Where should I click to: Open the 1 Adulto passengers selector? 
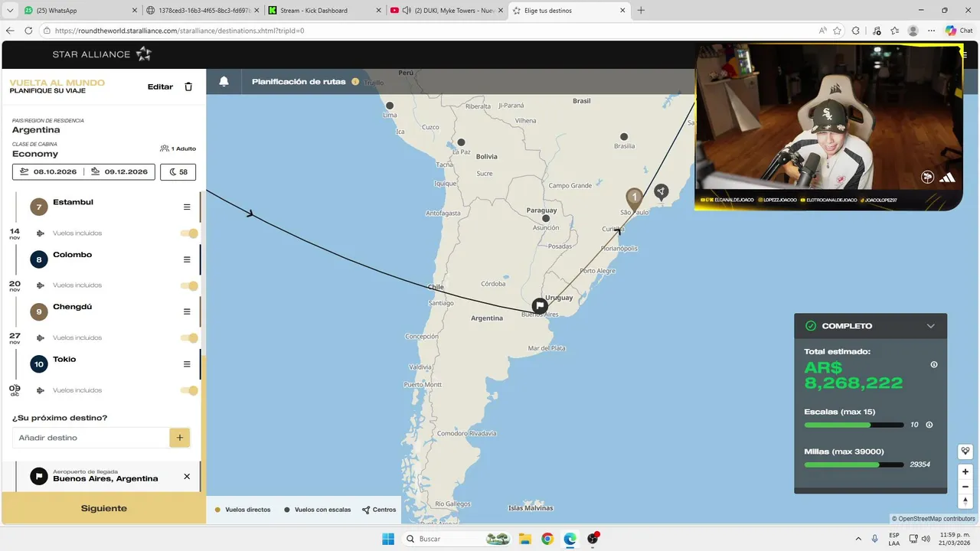point(178,148)
